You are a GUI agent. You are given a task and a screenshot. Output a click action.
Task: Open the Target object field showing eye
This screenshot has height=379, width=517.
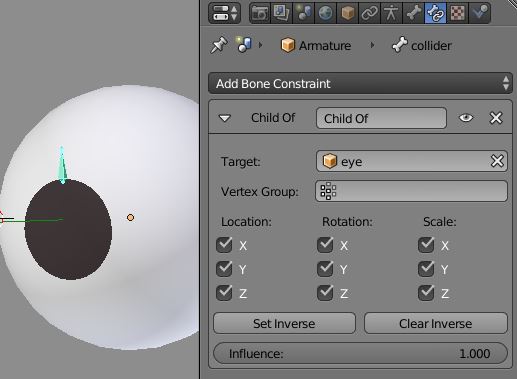pos(403,161)
